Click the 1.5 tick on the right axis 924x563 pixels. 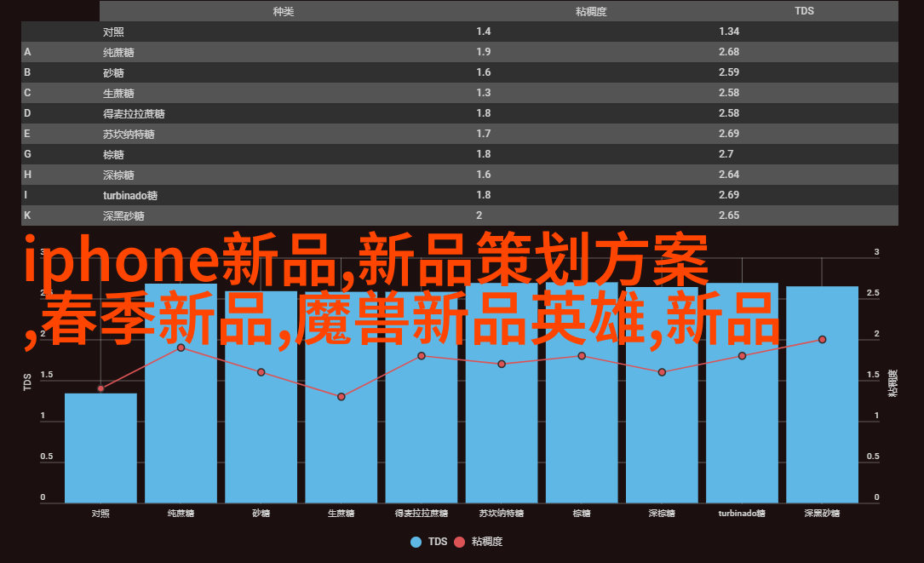pos(873,375)
